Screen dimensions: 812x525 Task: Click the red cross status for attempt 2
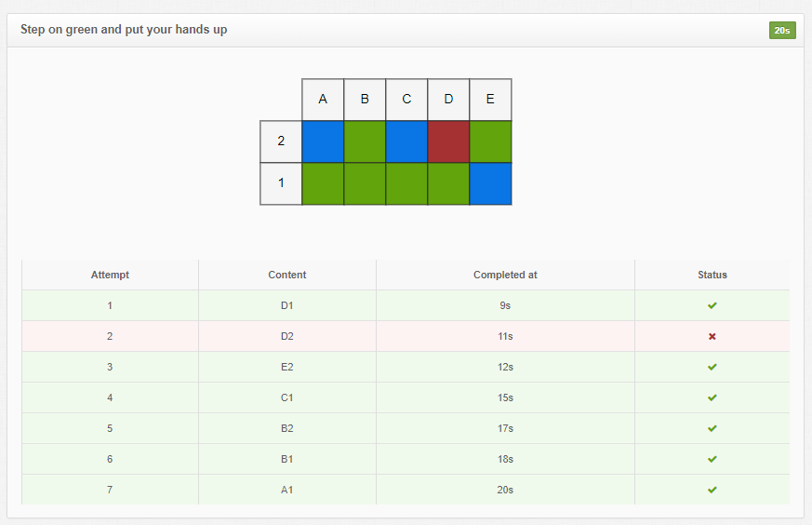(x=712, y=336)
